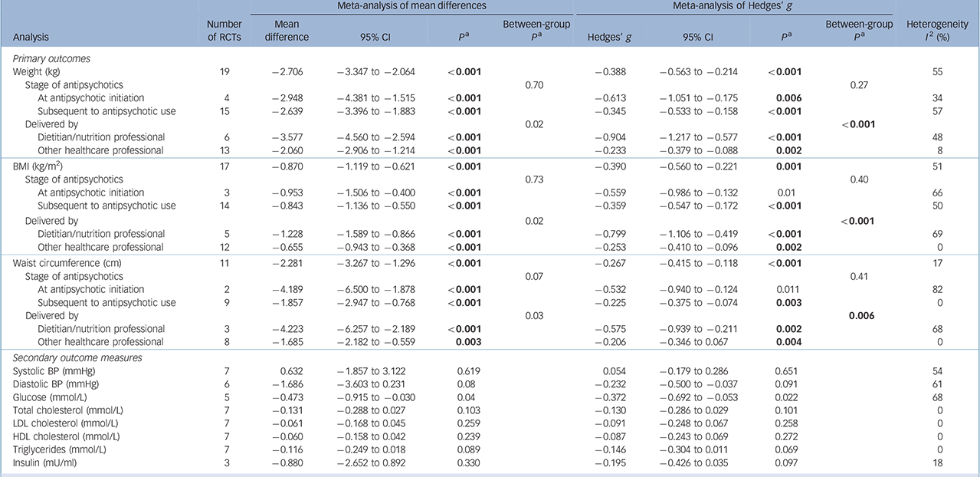980x477 pixels.
Task: Click the 'Number of RCTs' column header
Action: 224,31
